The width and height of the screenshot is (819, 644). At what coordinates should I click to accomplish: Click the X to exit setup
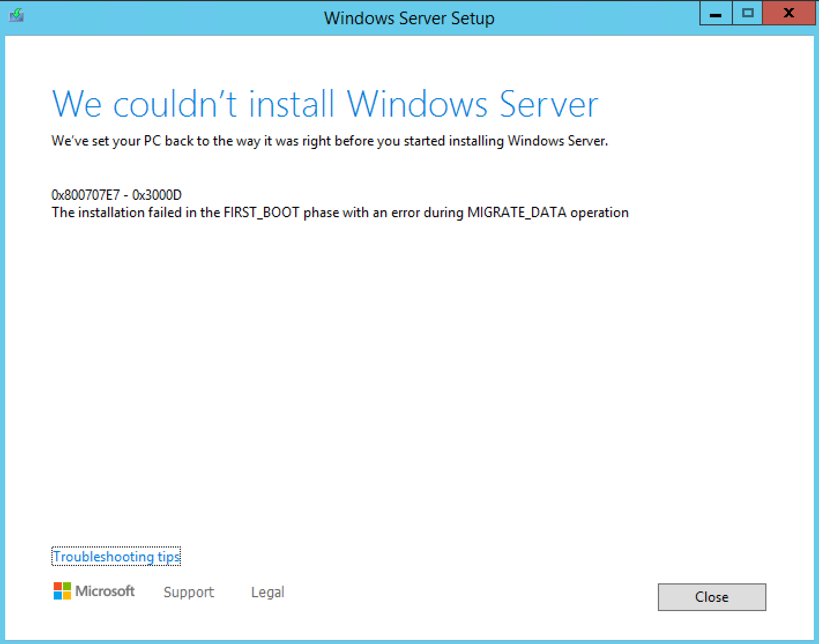click(x=788, y=13)
